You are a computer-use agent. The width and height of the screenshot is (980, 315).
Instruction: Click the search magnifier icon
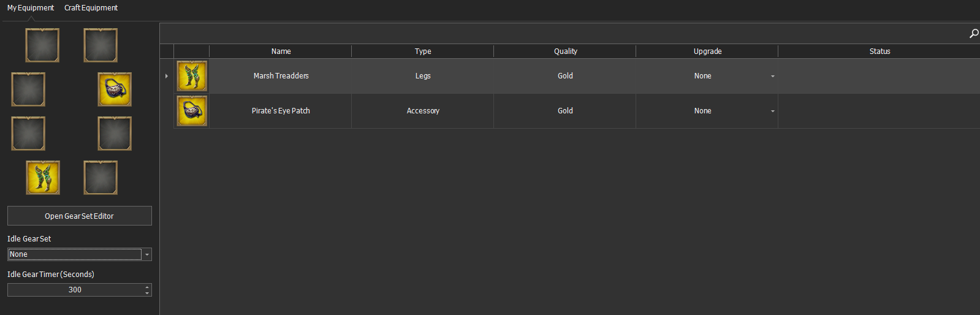coord(974,33)
